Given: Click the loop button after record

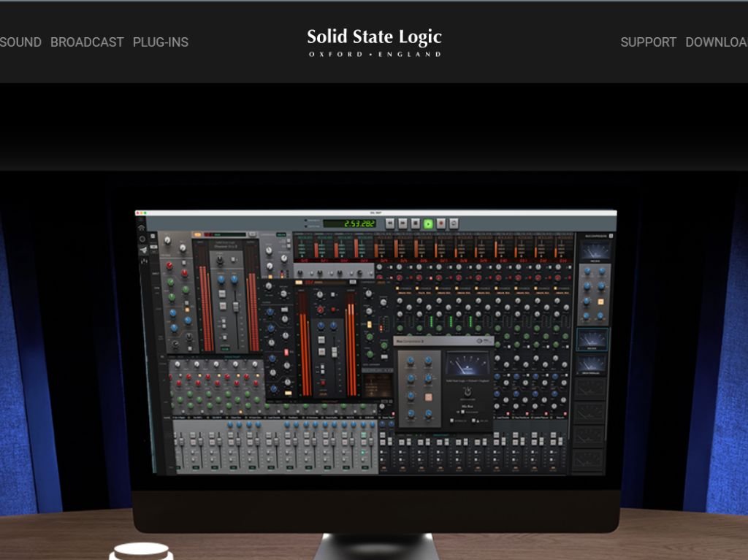Looking at the screenshot, I should point(454,223).
